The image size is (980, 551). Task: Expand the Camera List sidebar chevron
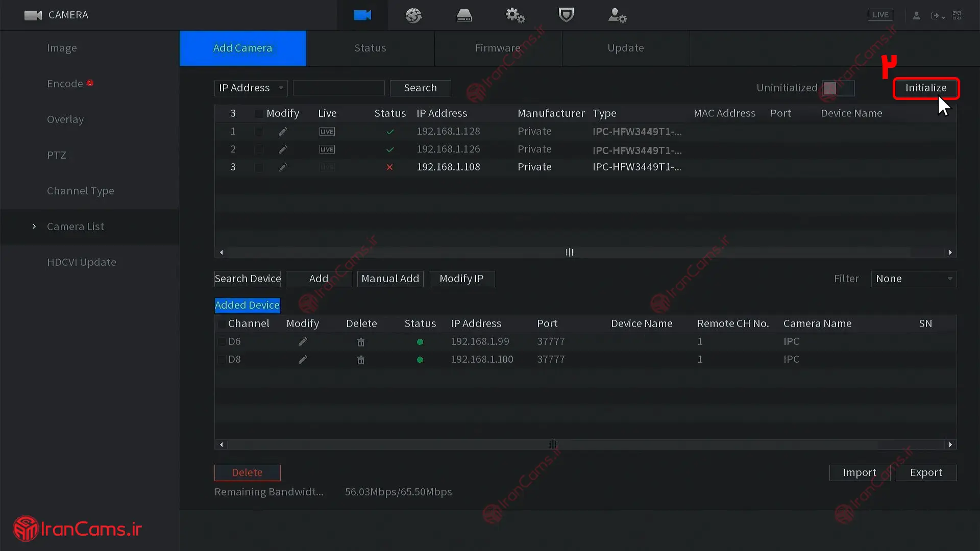(x=34, y=226)
